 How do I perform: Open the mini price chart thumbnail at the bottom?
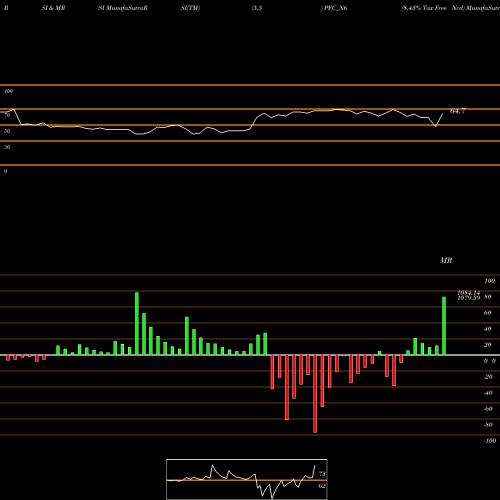click(x=247, y=479)
